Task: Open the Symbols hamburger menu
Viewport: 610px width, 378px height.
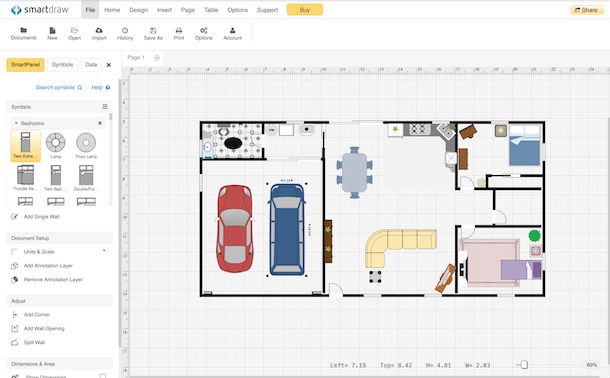Action: point(105,107)
